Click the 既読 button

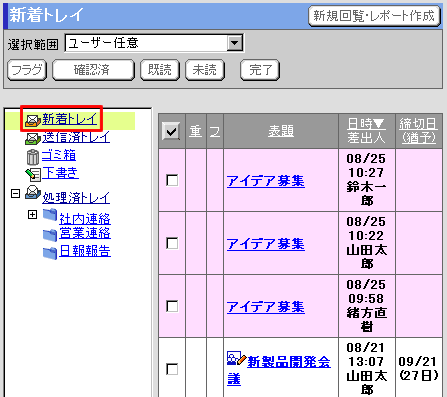[160, 70]
